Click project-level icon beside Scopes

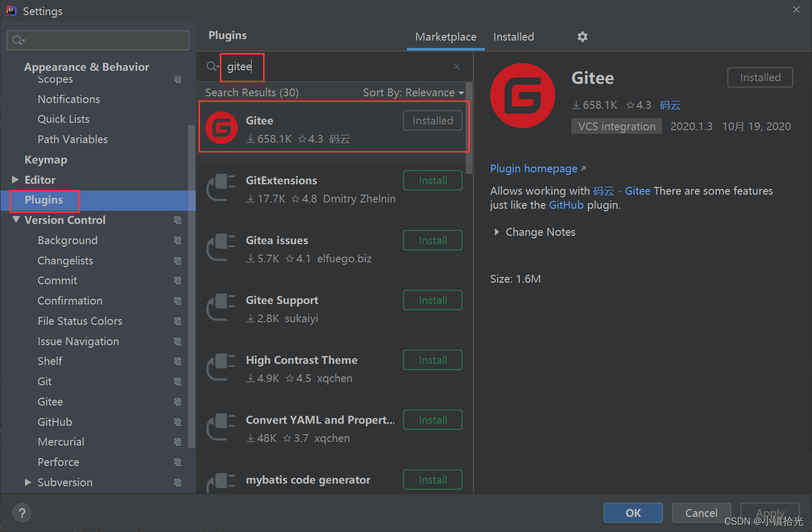(178, 79)
